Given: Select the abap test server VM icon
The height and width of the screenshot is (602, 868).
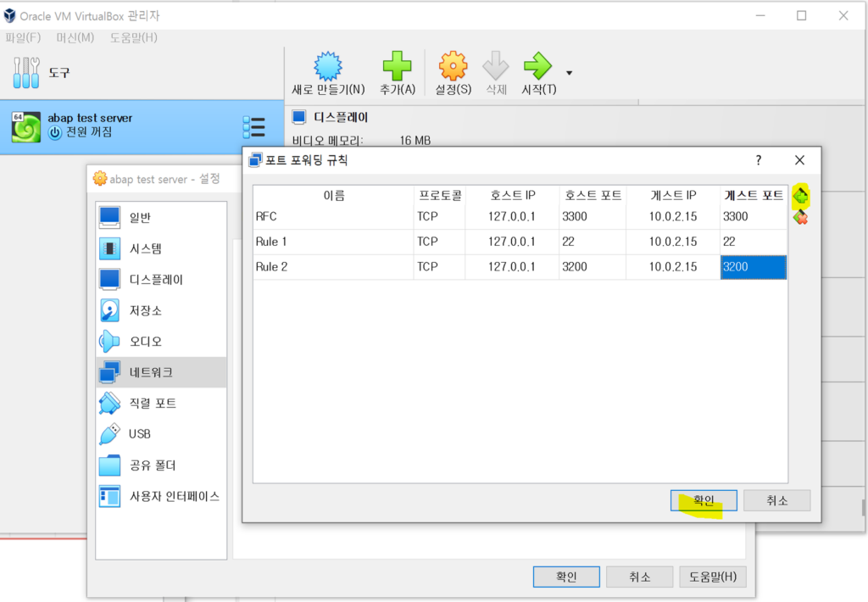Looking at the screenshot, I should (x=26, y=127).
